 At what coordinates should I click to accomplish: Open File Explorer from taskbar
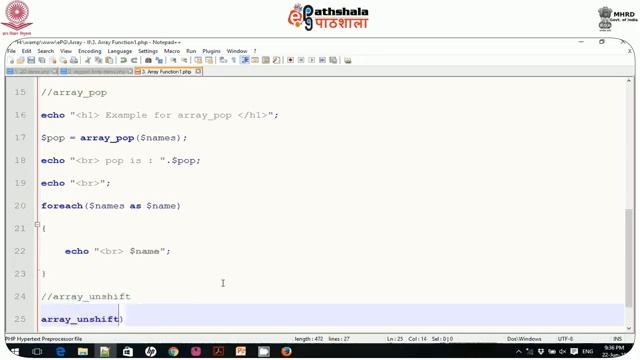83,351
